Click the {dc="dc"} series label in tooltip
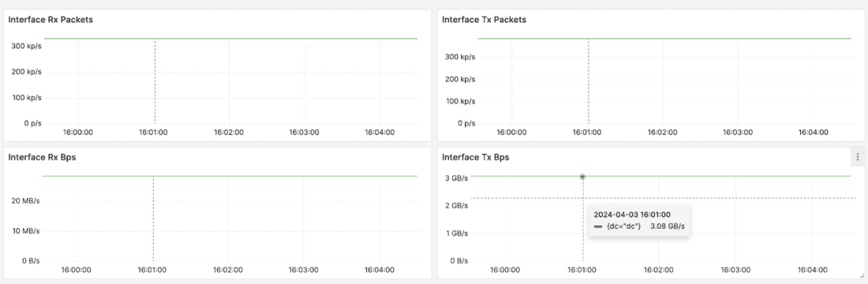This screenshot has width=868, height=284. coord(623,226)
